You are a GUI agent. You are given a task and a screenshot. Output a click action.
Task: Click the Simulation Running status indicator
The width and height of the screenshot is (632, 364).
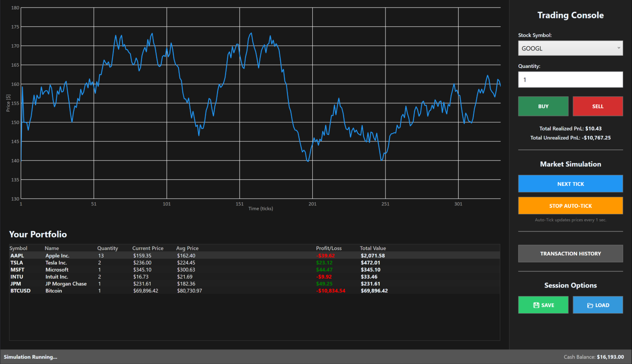tap(31, 357)
